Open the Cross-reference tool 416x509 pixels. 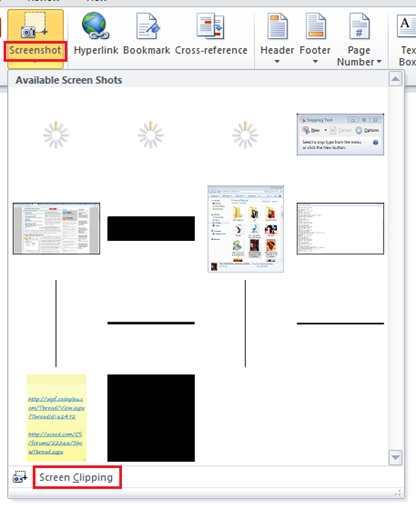210,26
